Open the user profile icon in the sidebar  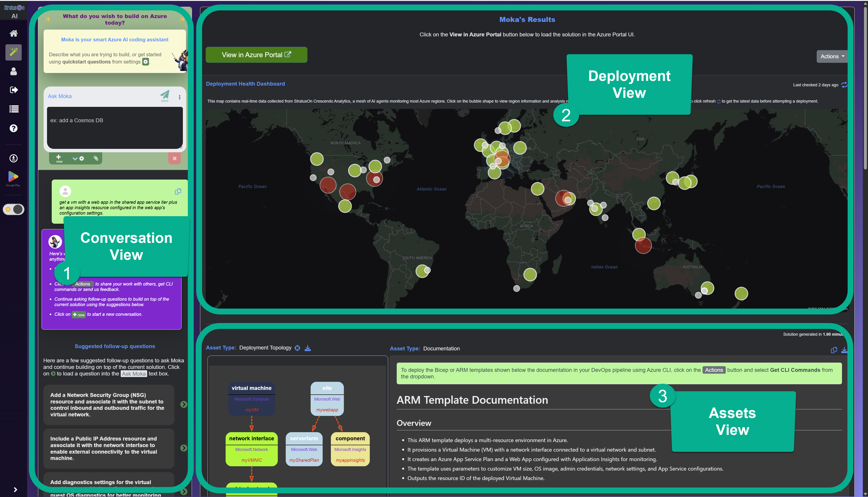(x=14, y=71)
